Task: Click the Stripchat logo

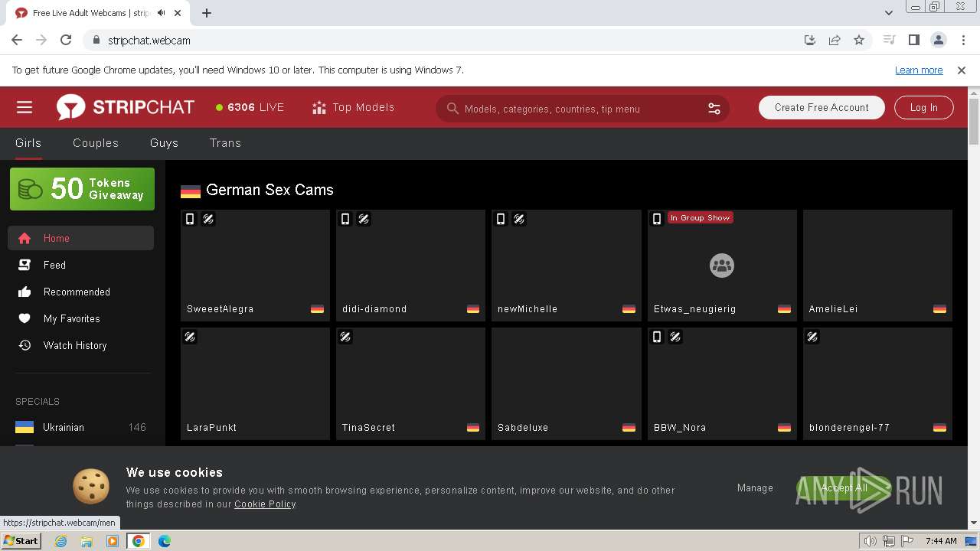Action: click(126, 108)
